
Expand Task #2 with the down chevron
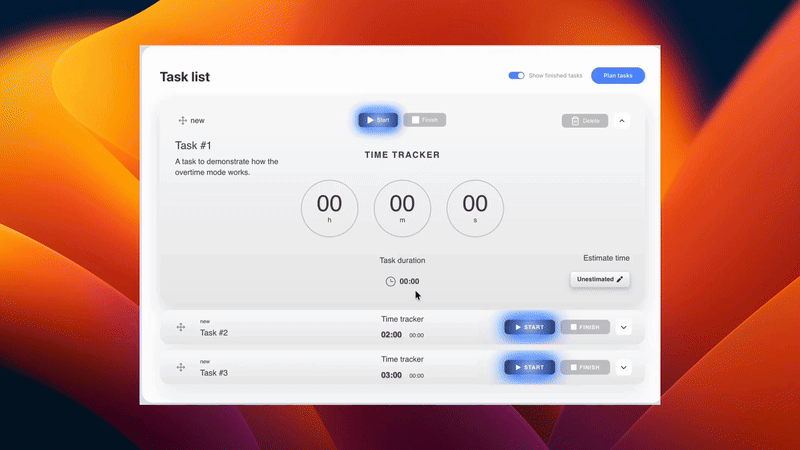click(624, 327)
